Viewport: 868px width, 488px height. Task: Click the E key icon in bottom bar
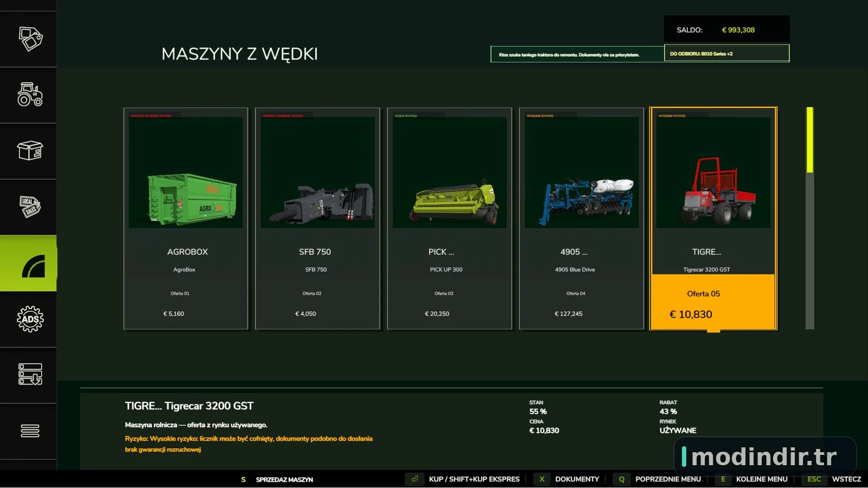tap(723, 479)
